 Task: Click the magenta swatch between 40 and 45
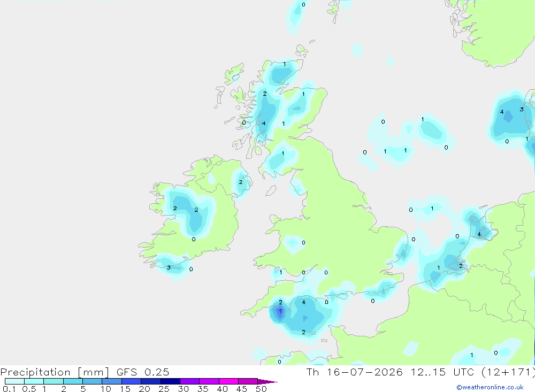click(x=228, y=381)
